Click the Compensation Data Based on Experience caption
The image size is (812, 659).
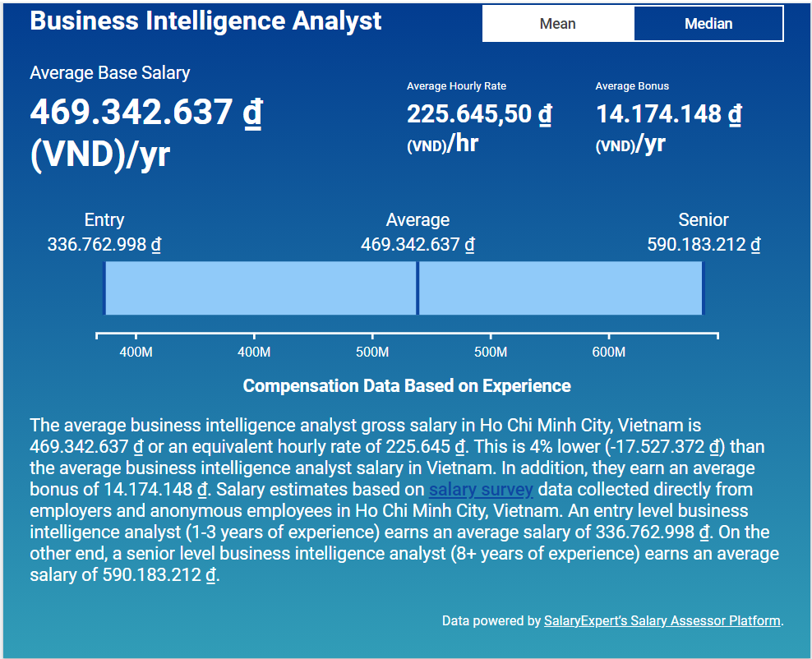coord(407,386)
